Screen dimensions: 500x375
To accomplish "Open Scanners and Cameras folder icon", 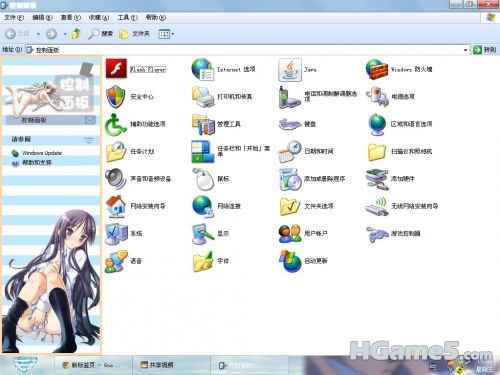I will coord(377,152).
